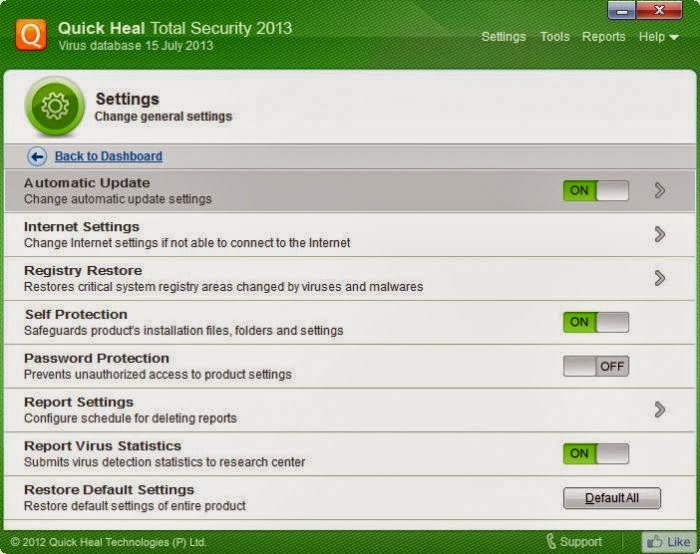
Task: Open the Support link in footer
Action: point(580,542)
